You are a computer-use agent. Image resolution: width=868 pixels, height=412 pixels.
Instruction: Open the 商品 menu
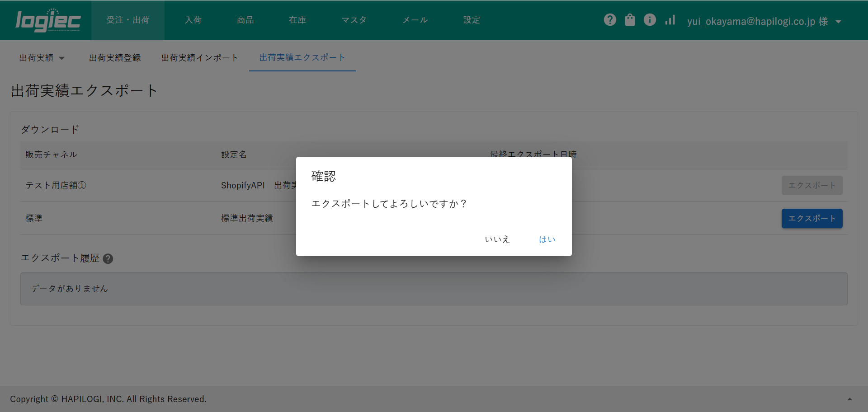point(245,20)
